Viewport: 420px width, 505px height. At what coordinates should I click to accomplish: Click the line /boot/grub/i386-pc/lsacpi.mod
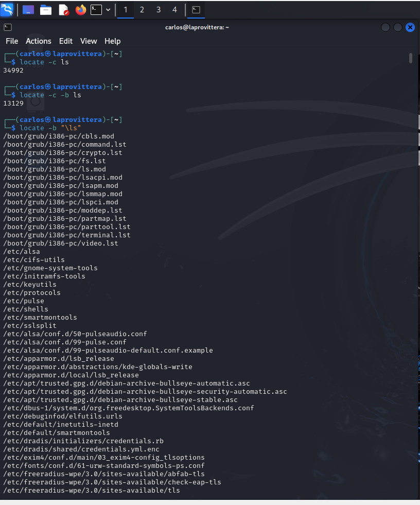[x=63, y=177]
